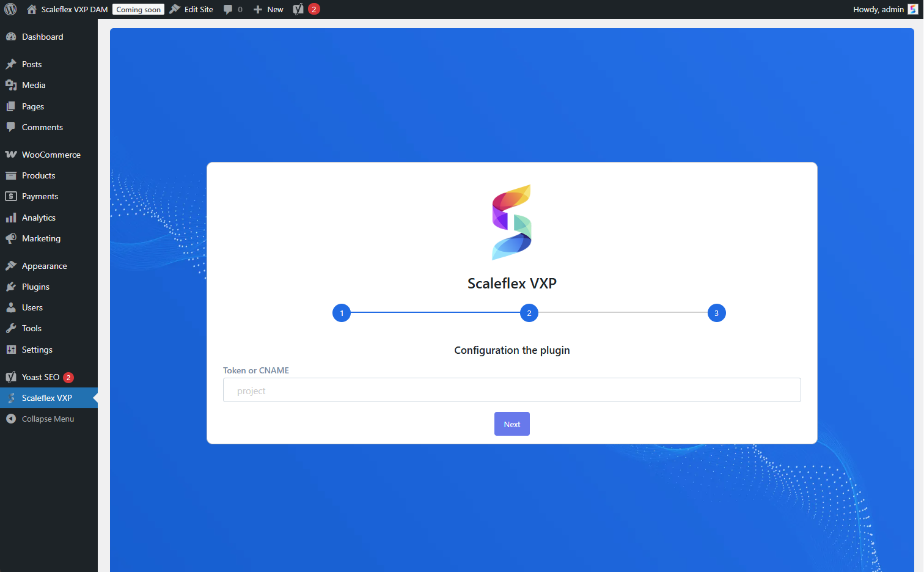Open the Scaleflex VXP menu item
924x572 pixels.
click(x=49, y=398)
